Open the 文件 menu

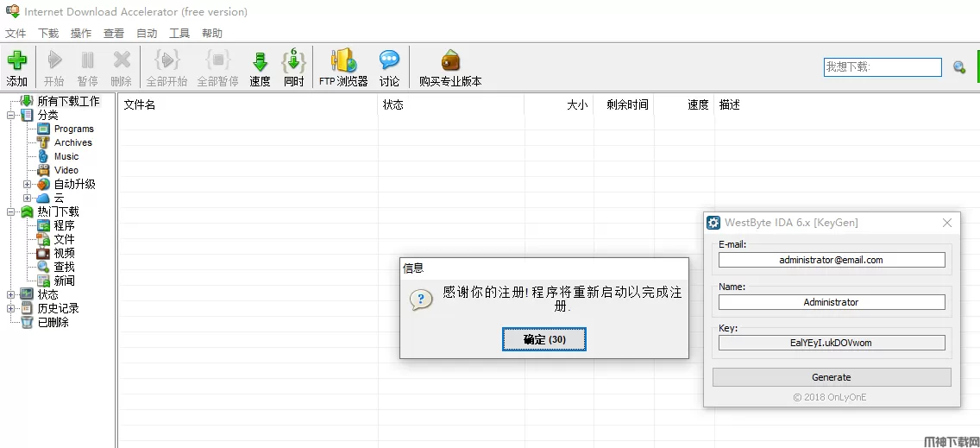pos(16,33)
